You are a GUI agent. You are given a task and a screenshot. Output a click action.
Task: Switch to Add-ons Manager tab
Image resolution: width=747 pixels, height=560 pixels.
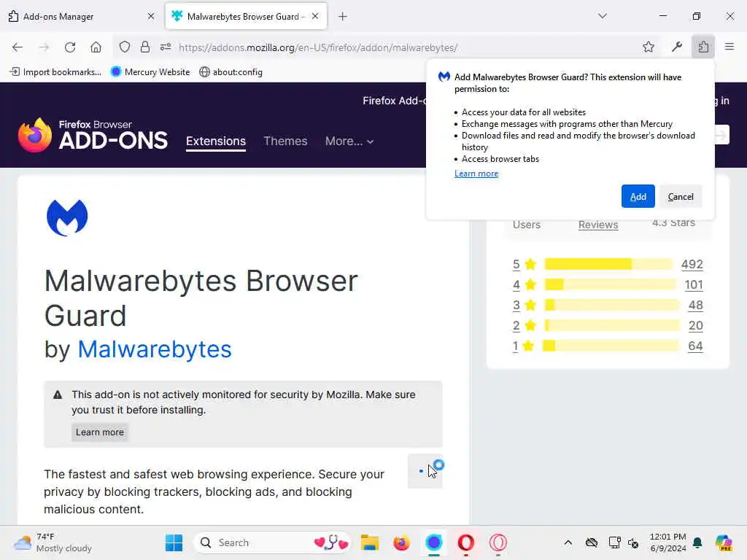[81, 17]
